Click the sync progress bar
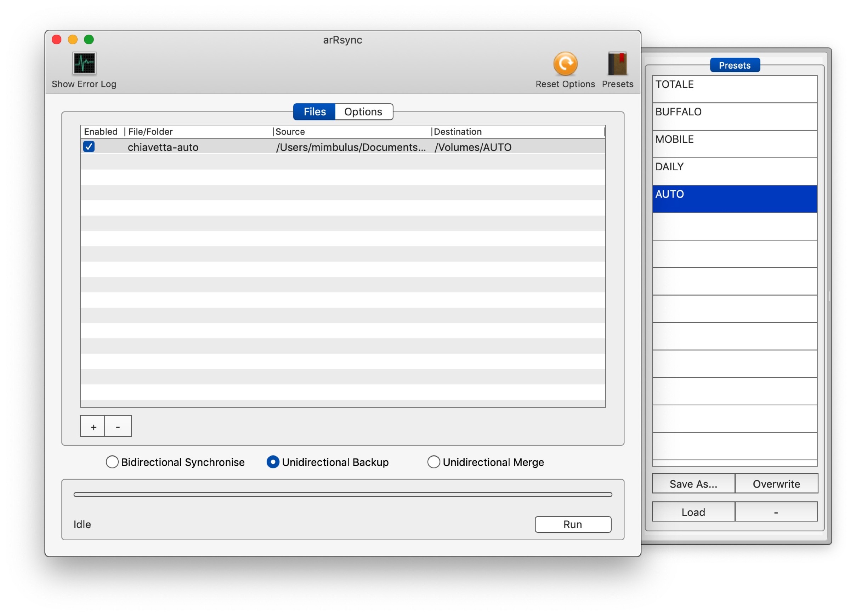This screenshot has width=850, height=616. 342,495
